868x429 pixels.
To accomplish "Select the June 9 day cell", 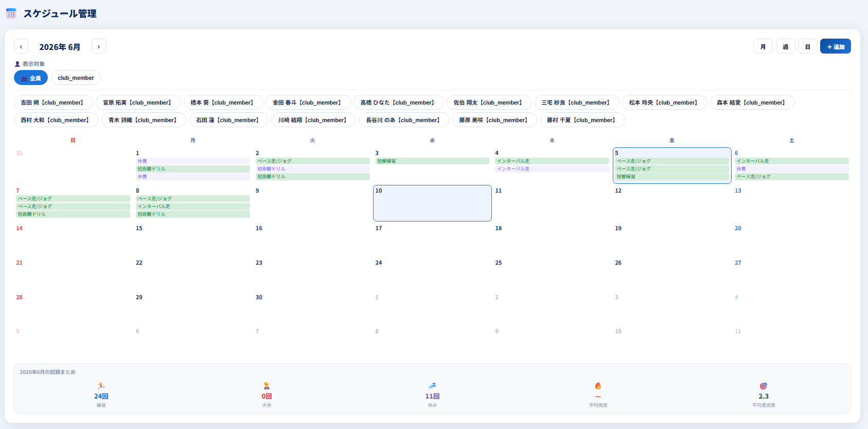I will 312,203.
